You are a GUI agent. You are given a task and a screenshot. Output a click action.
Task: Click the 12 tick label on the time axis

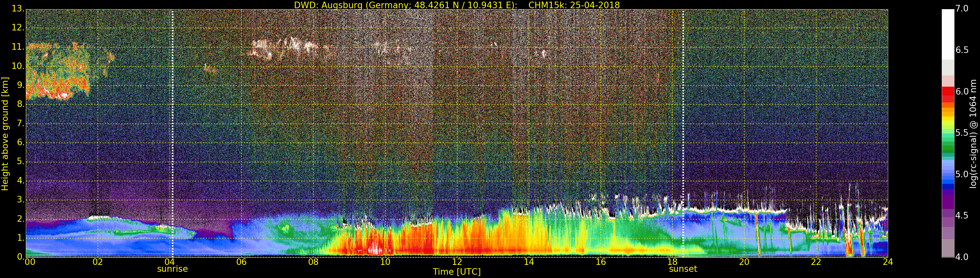pyautogui.click(x=457, y=262)
